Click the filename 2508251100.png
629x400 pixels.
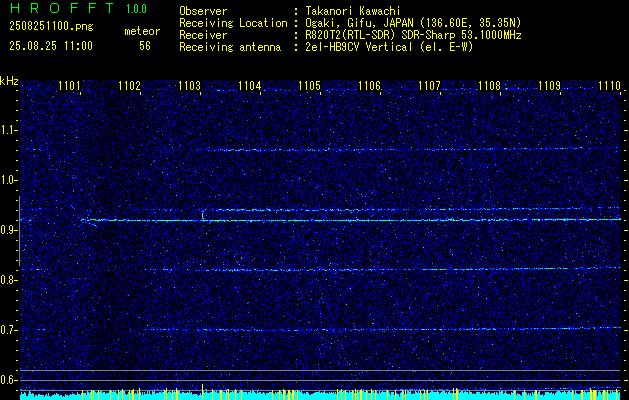[51, 26]
